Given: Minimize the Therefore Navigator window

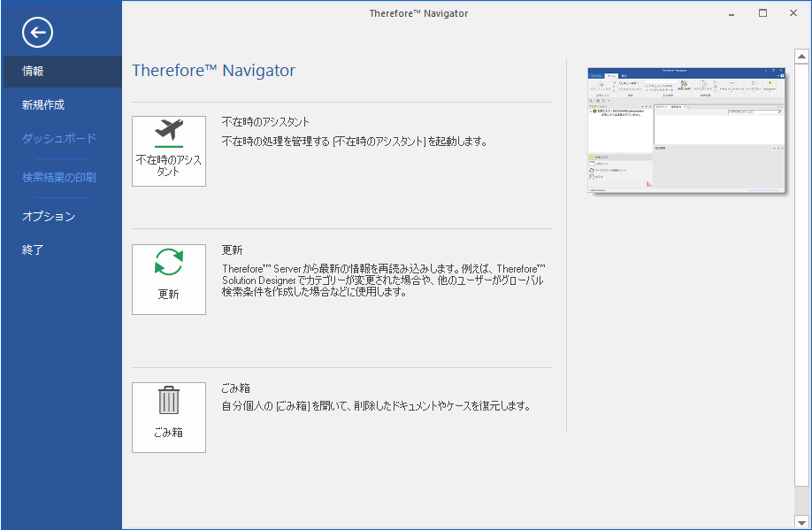Looking at the screenshot, I should coord(732,13).
